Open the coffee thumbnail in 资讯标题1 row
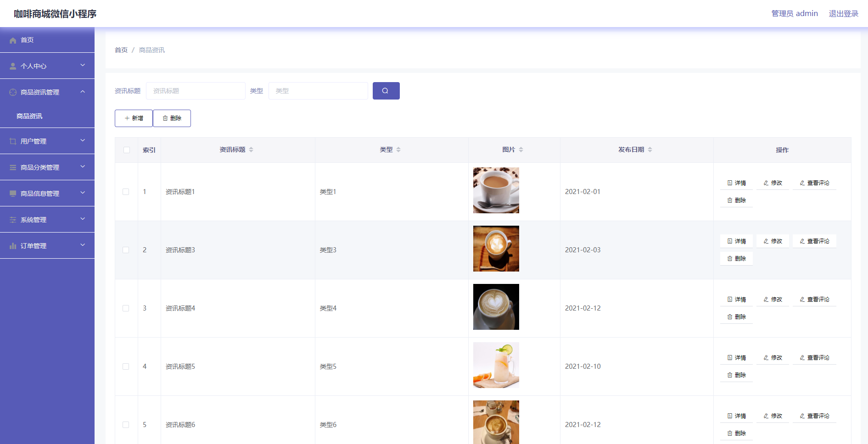This screenshot has height=444, width=868. [496, 190]
